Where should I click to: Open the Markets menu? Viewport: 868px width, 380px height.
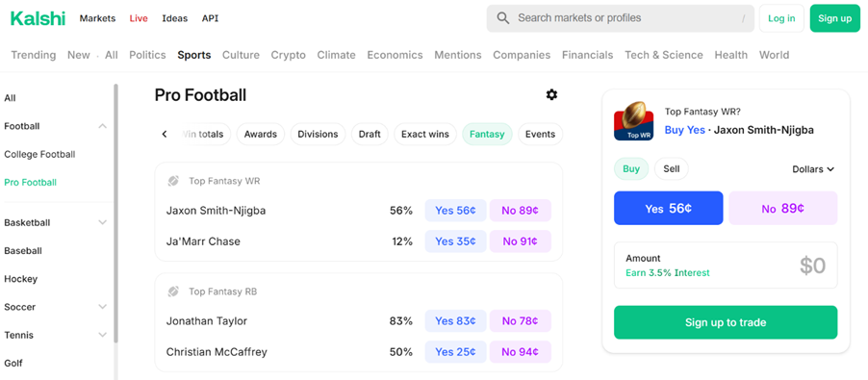(x=97, y=18)
